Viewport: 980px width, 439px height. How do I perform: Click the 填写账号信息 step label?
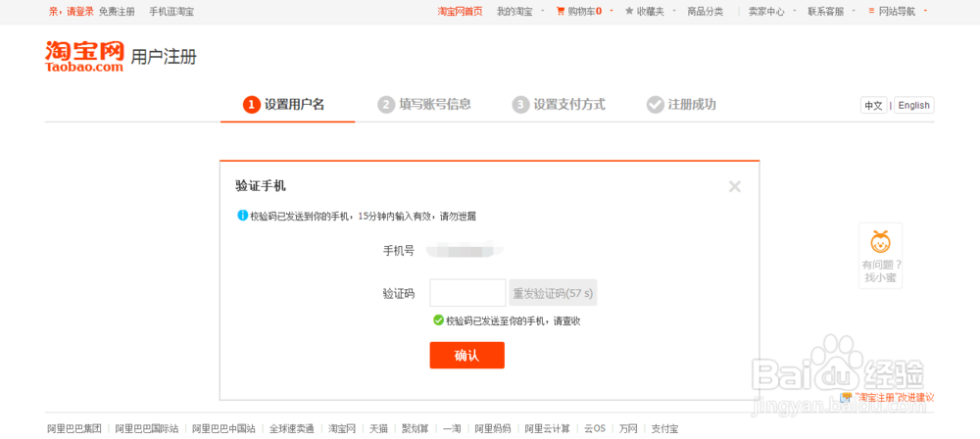pos(435,105)
